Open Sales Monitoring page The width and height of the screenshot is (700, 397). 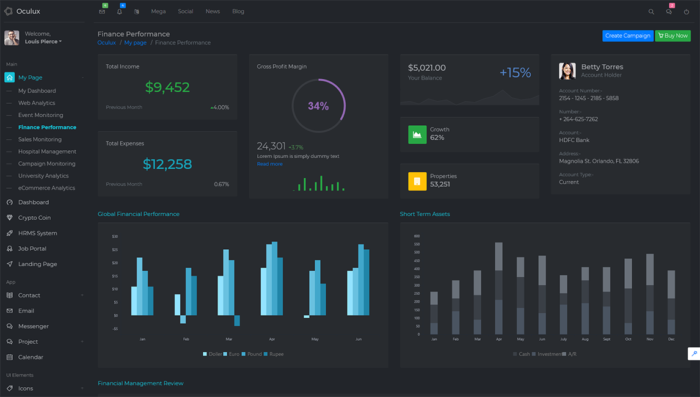40,139
